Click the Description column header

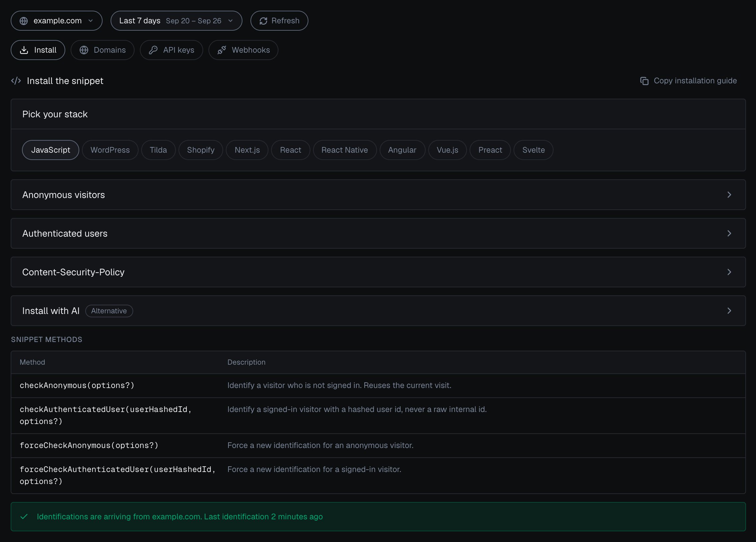[x=246, y=362]
